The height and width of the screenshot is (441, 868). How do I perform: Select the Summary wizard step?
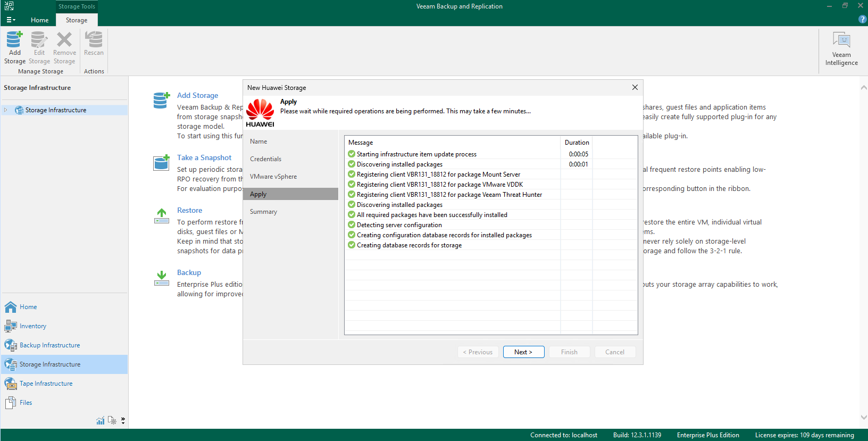[290, 212]
